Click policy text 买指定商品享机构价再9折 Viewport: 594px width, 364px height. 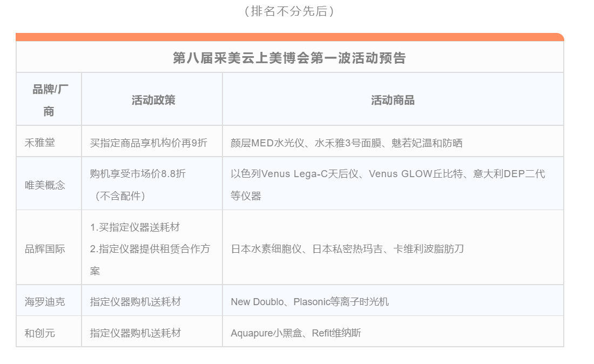pos(148,143)
